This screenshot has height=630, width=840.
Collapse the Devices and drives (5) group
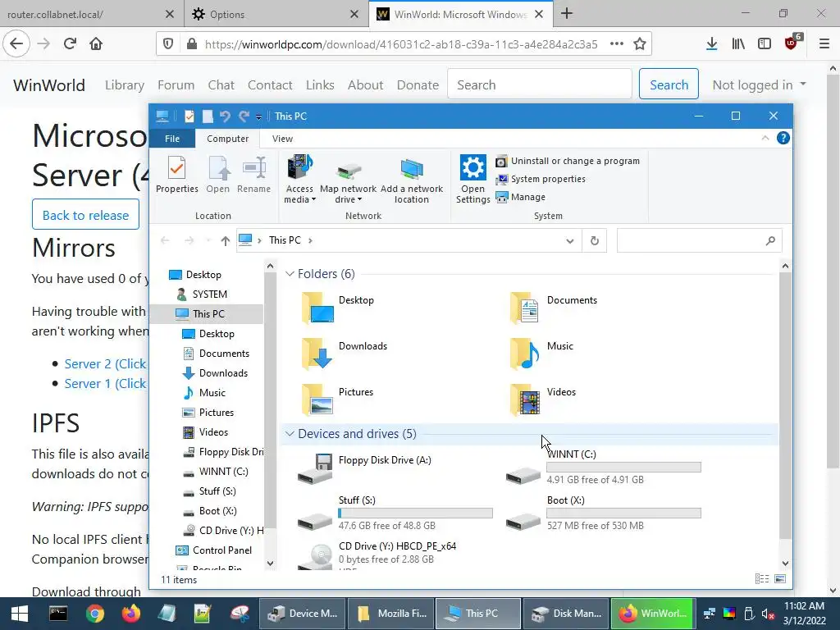pyautogui.click(x=290, y=433)
